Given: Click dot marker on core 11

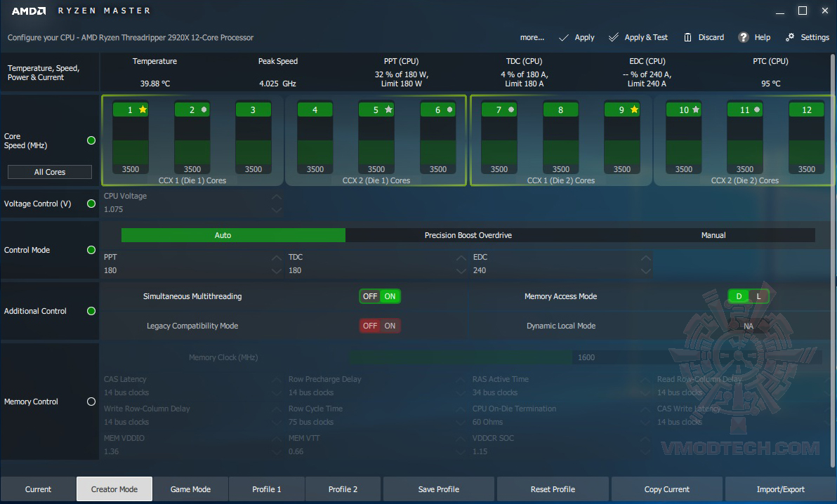Looking at the screenshot, I should pos(757,110).
